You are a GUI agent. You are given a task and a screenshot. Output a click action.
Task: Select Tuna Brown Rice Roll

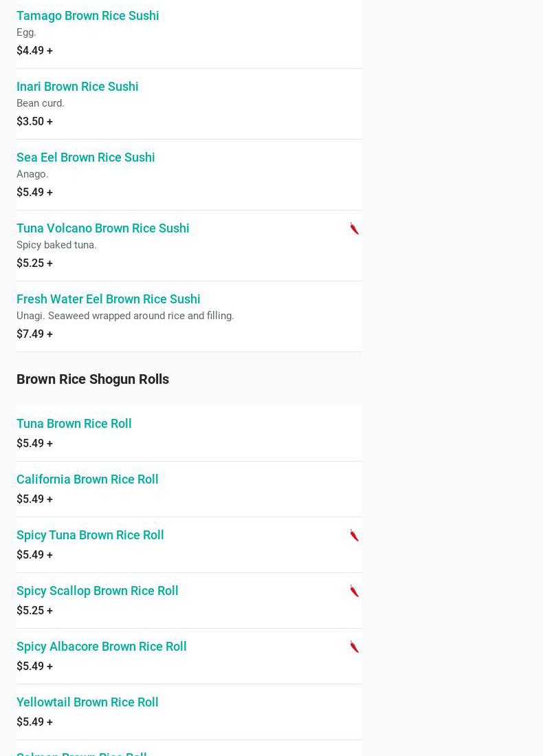(x=74, y=423)
